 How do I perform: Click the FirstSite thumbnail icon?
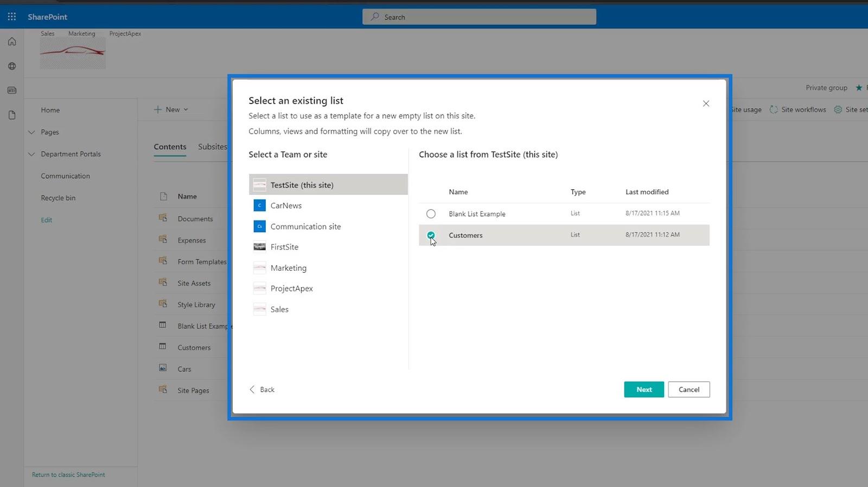(259, 247)
